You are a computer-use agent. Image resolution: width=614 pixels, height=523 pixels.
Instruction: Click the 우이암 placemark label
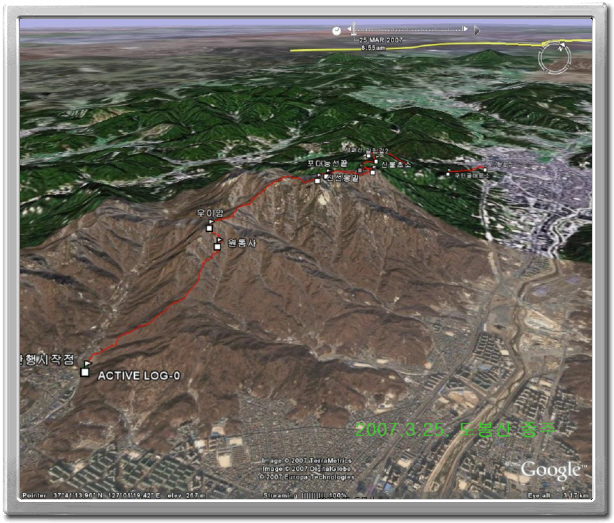[210, 213]
